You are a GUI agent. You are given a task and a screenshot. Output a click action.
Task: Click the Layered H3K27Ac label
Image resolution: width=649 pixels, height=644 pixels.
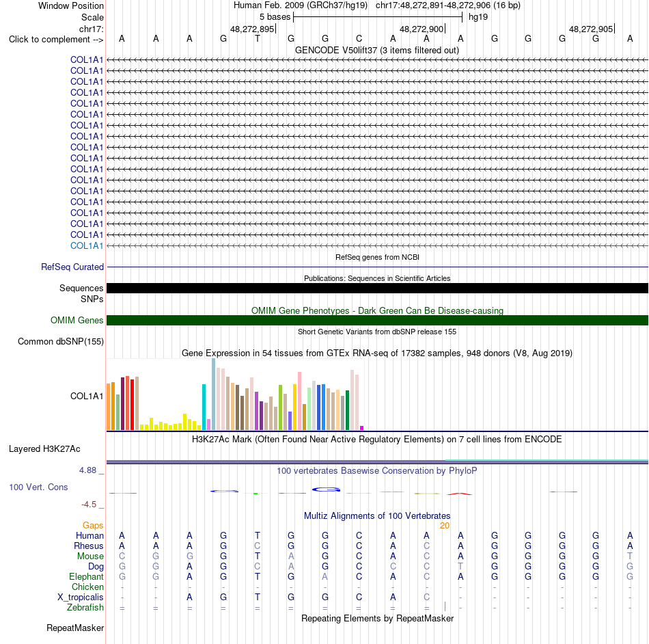[44, 449]
